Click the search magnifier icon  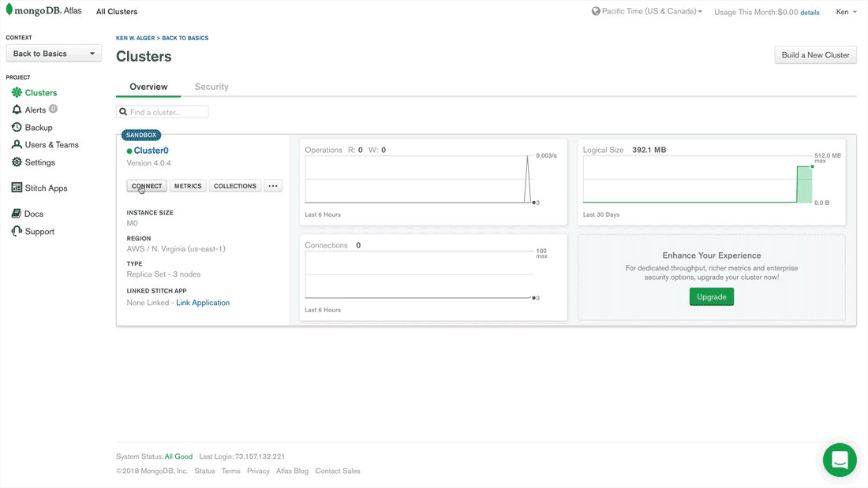coord(123,112)
